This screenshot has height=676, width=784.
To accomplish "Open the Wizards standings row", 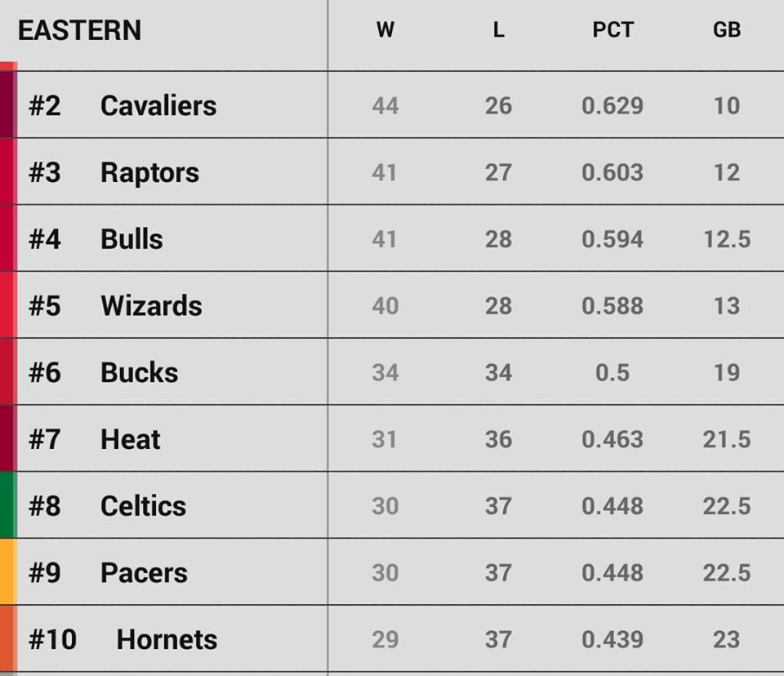I will click(x=151, y=306).
